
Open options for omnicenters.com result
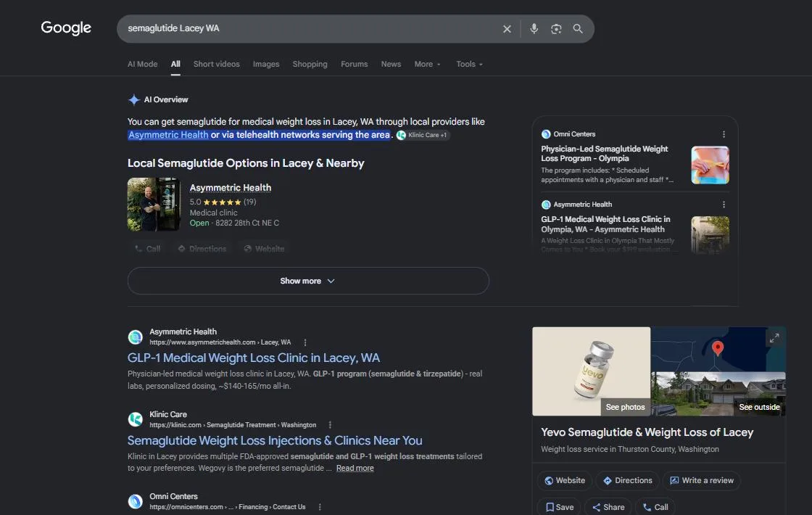coord(320,507)
